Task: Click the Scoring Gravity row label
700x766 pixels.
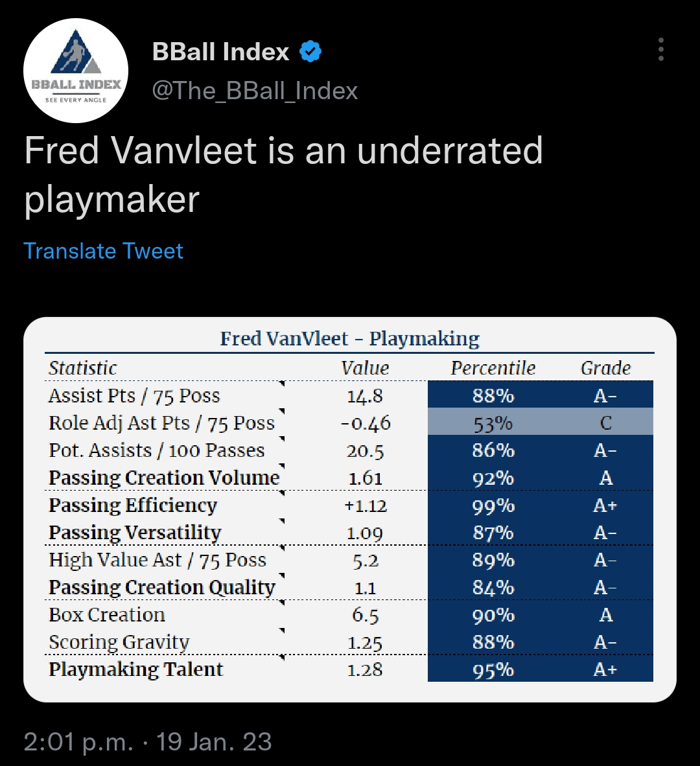Action: pyautogui.click(x=119, y=642)
